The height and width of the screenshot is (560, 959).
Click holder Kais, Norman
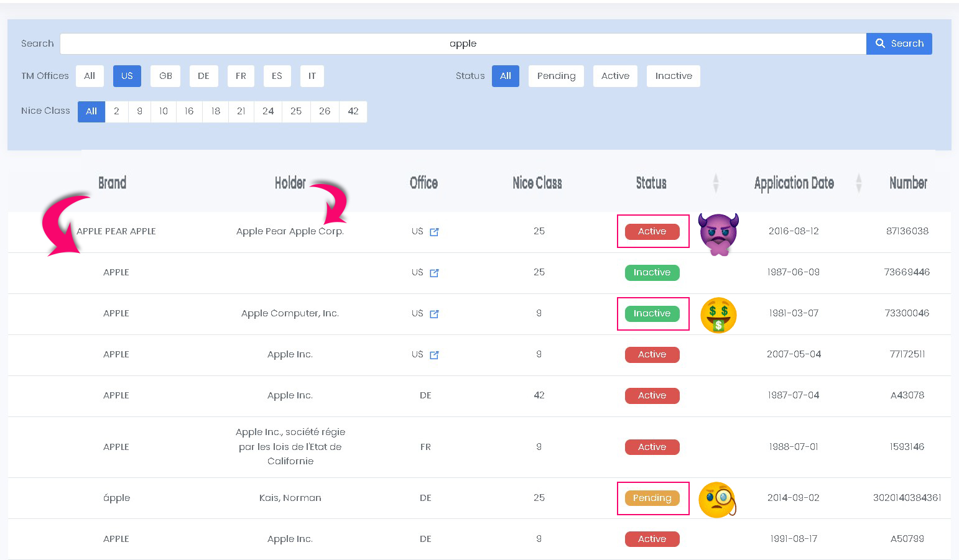290,498
